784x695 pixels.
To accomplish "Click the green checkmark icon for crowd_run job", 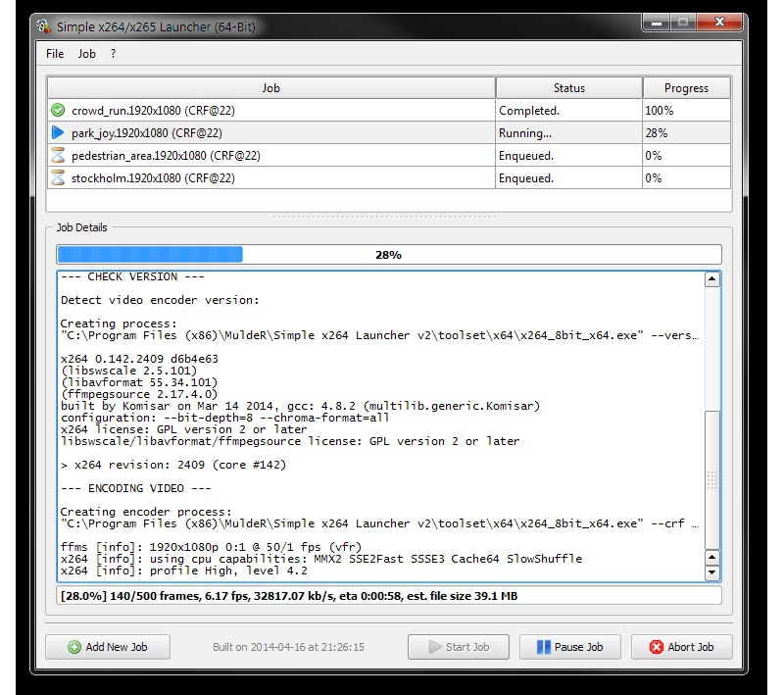I will (x=58, y=110).
